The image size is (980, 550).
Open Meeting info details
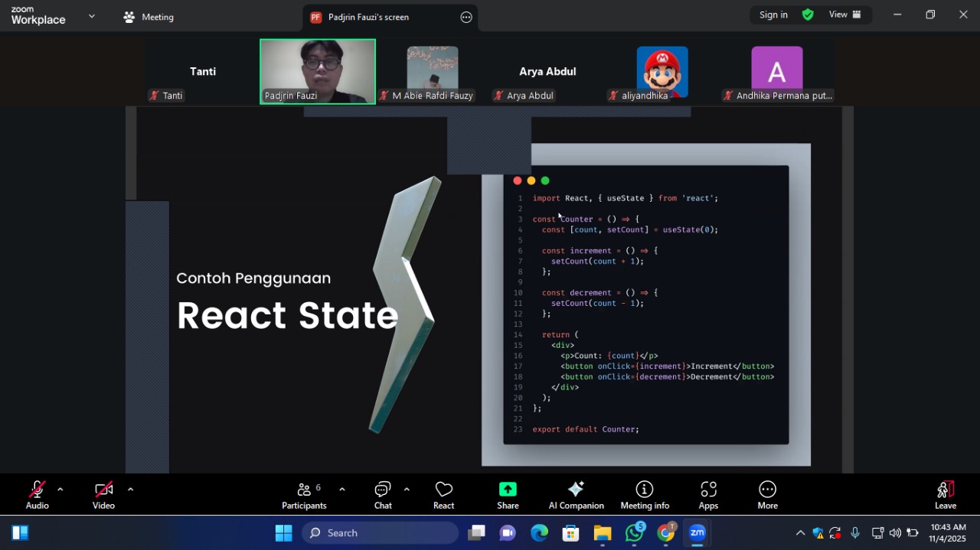coord(644,495)
